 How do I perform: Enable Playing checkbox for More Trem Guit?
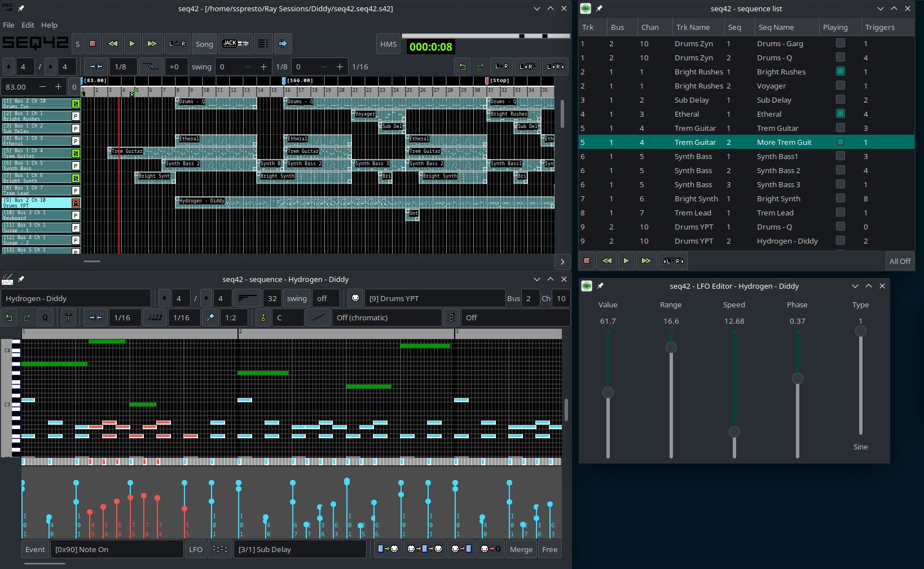tap(840, 142)
